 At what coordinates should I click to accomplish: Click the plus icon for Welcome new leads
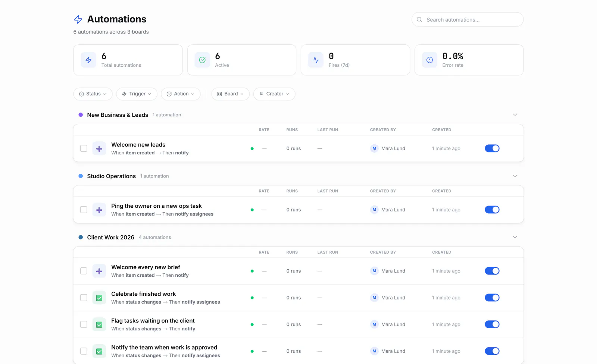click(99, 148)
